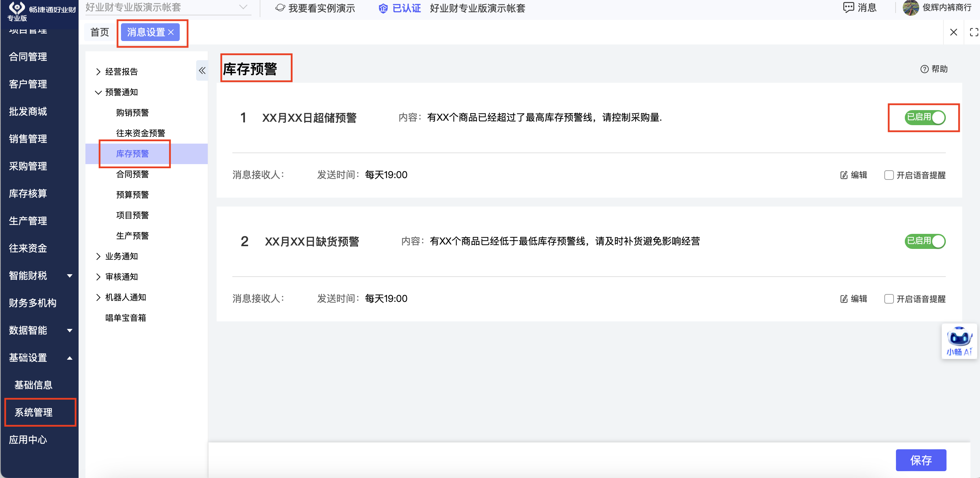The height and width of the screenshot is (478, 980).
Task: Expand the 智能财税 sidebar menu arrow
Action: (70, 276)
